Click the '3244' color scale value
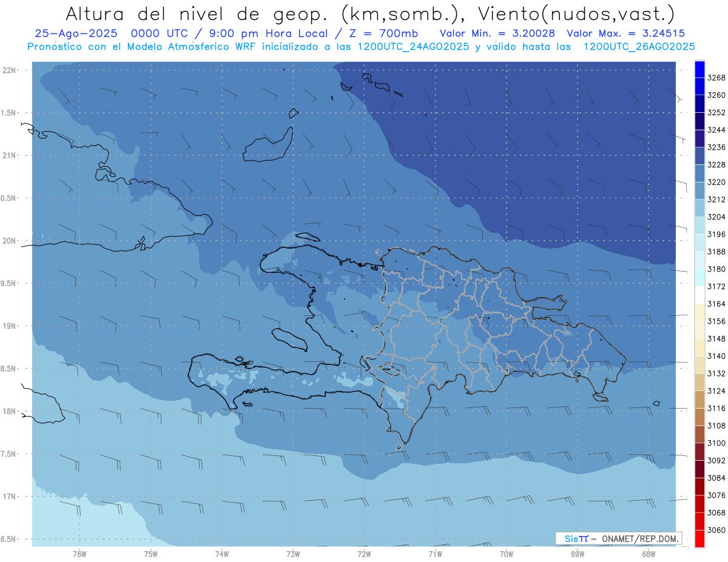This screenshot has height=562, width=728. [716, 130]
